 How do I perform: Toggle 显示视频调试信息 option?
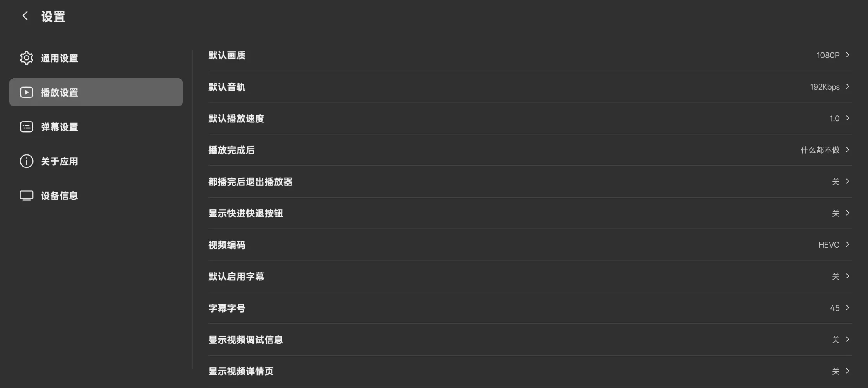(x=530, y=339)
